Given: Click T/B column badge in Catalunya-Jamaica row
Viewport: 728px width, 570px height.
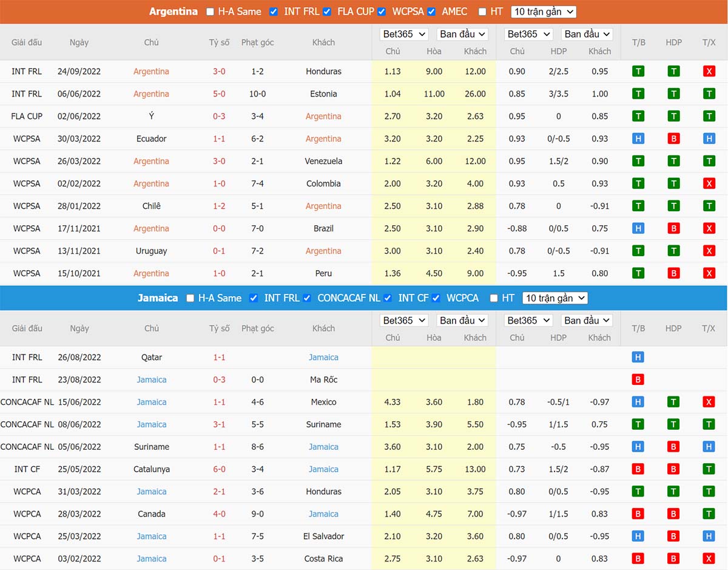Looking at the screenshot, I should [638, 469].
